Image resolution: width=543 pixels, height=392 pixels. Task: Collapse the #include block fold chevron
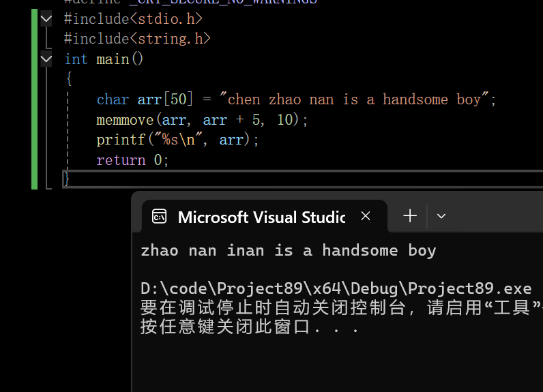pyautogui.click(x=46, y=18)
